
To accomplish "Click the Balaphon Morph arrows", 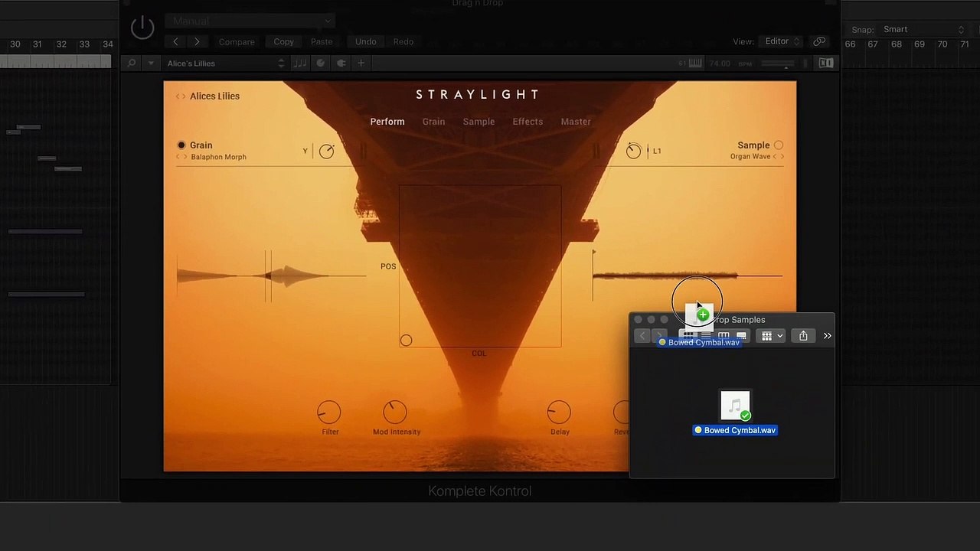I will coord(181,157).
